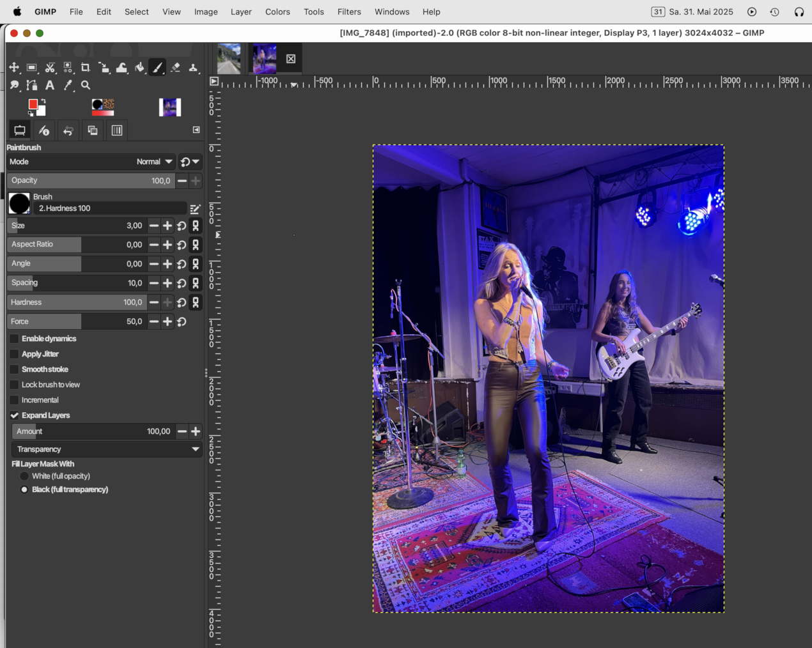
Task: Open the tool options tab configuration menu
Action: click(x=196, y=130)
